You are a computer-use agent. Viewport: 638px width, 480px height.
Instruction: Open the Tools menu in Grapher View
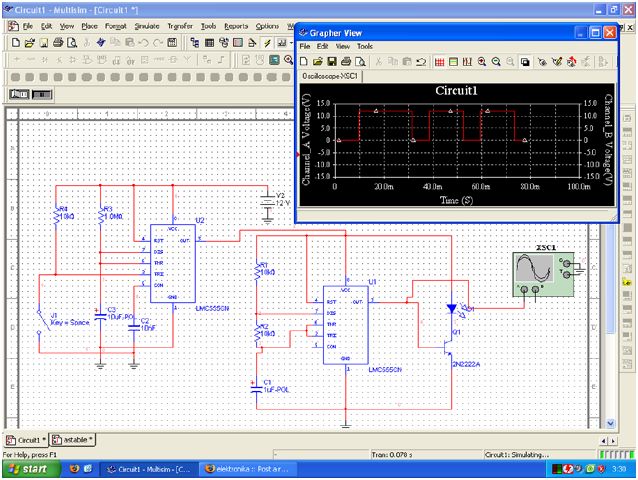point(365,46)
